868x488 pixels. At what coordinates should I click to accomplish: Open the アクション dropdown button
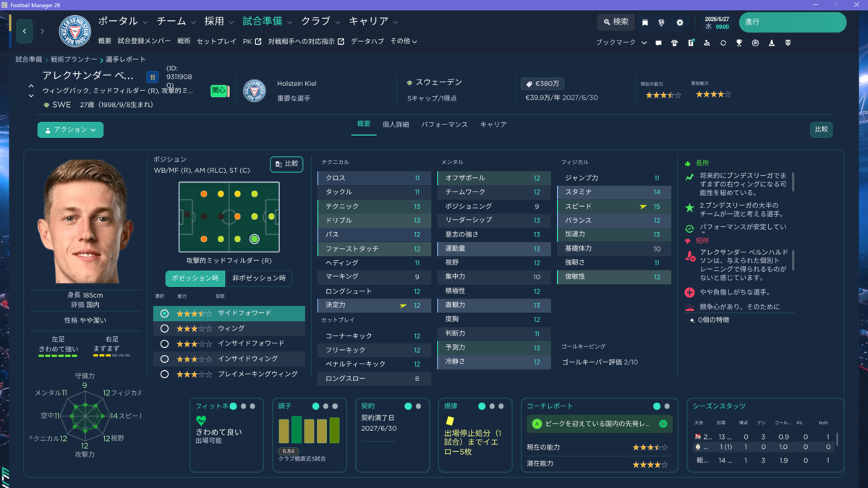tap(70, 130)
